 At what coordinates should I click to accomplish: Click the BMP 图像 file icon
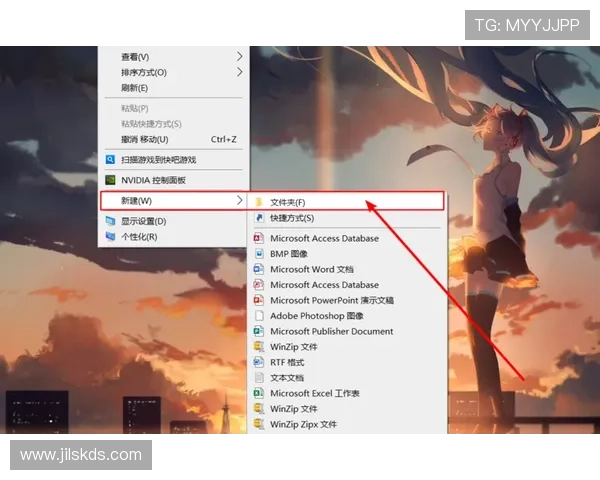point(258,254)
